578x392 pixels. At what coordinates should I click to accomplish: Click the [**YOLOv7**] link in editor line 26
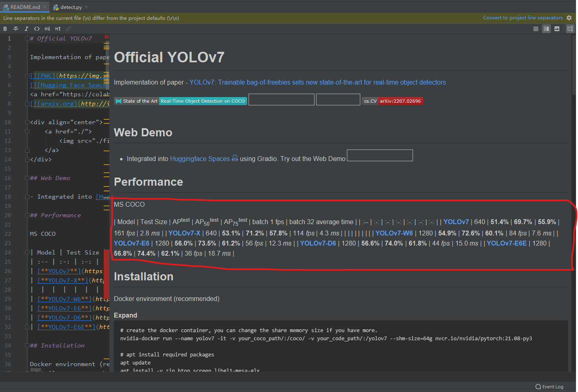click(x=59, y=271)
